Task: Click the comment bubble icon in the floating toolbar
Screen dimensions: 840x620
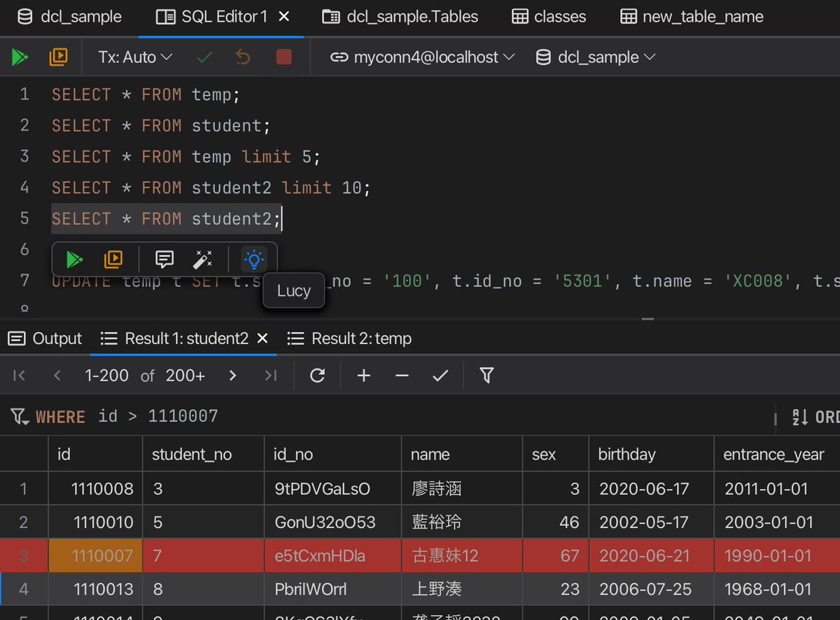Action: [x=164, y=260]
